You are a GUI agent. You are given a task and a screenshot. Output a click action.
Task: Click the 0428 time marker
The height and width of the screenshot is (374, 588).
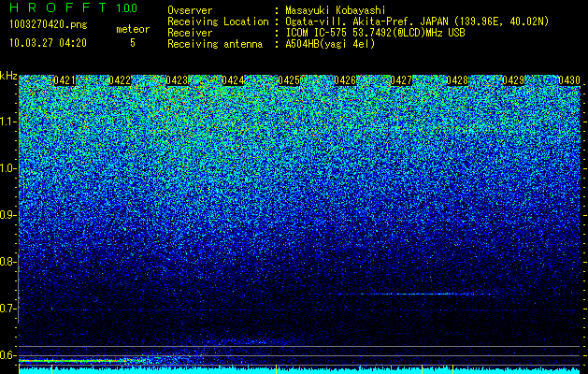pos(457,80)
